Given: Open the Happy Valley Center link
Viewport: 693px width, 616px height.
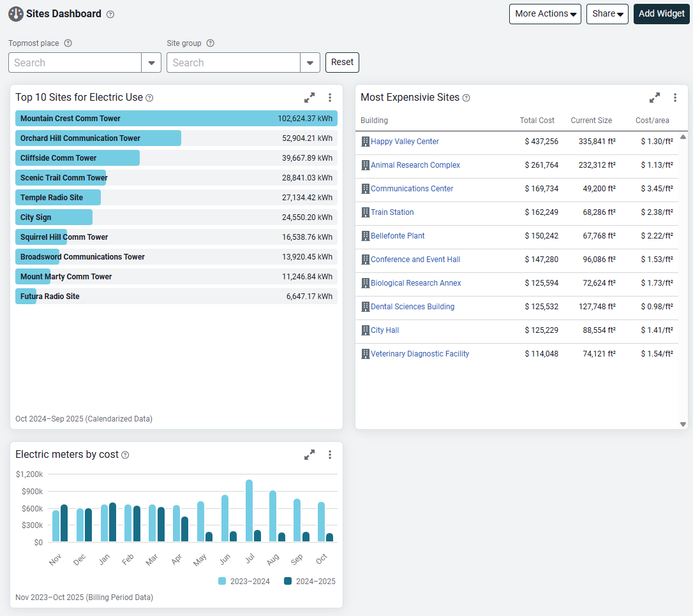Looking at the screenshot, I should [x=405, y=142].
